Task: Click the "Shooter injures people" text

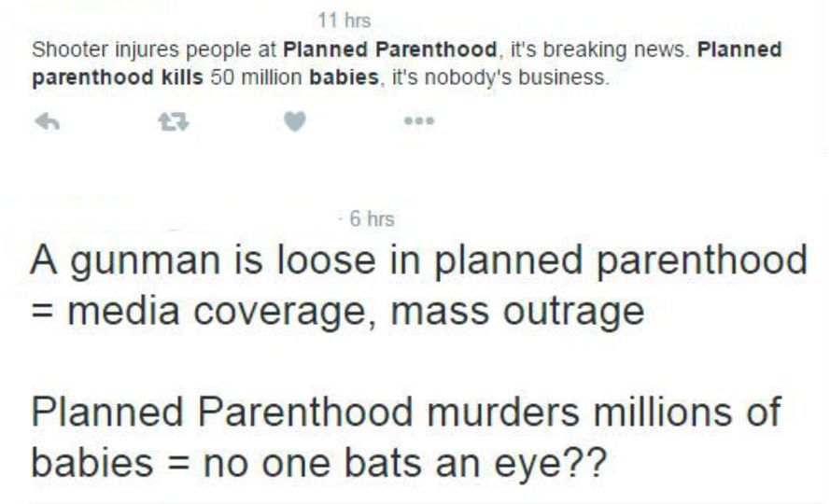Action: click(x=119, y=49)
